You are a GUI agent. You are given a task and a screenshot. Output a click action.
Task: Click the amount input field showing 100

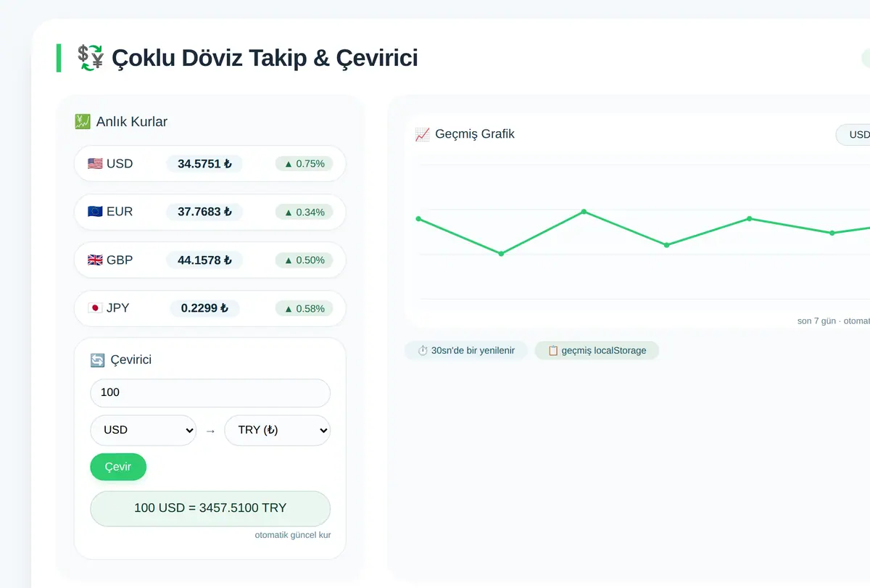210,393
